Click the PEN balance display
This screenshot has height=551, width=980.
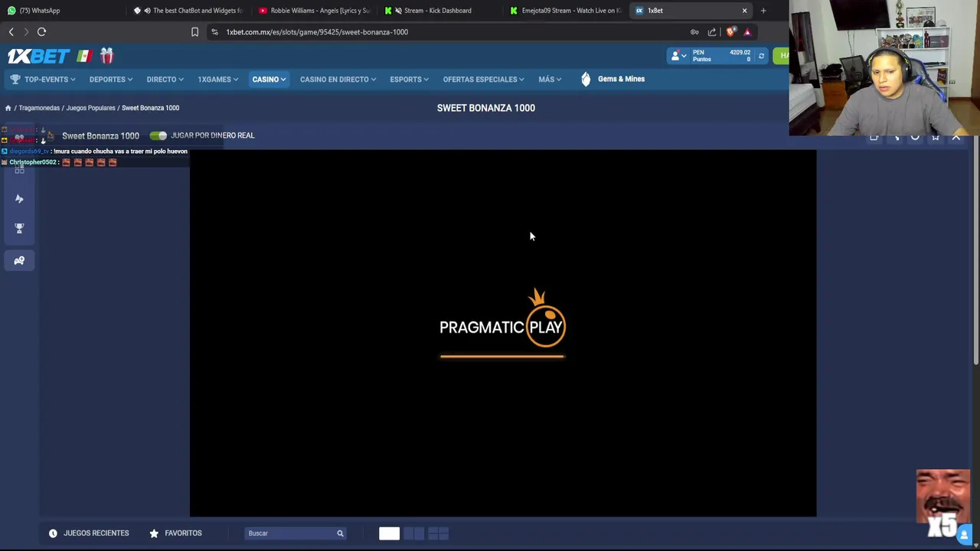tap(722, 56)
